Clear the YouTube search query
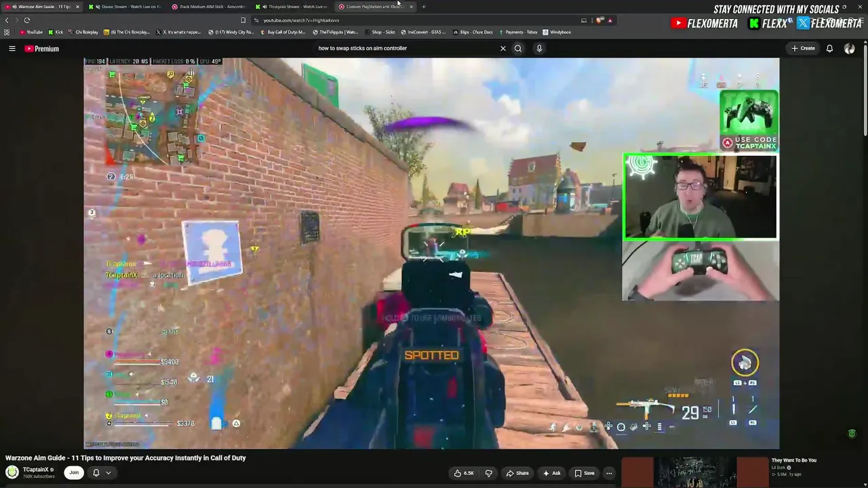 coord(503,48)
